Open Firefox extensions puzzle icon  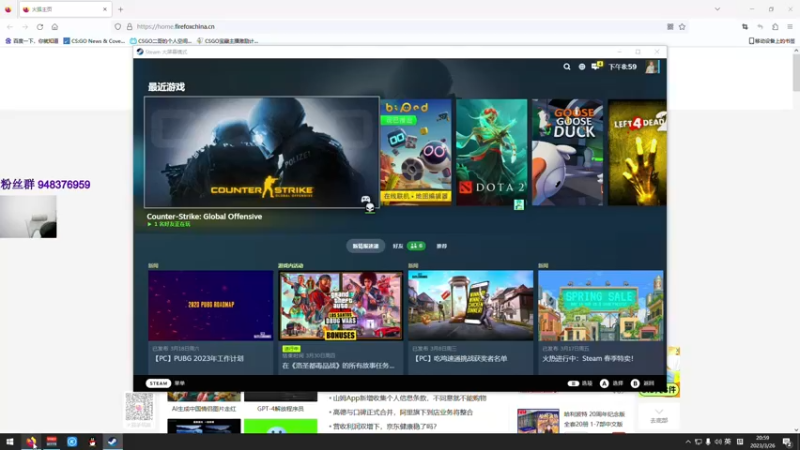pos(775,27)
